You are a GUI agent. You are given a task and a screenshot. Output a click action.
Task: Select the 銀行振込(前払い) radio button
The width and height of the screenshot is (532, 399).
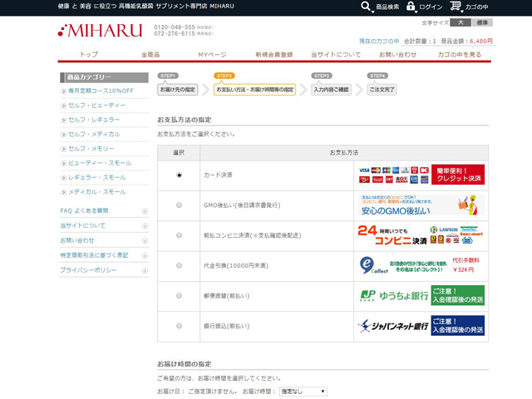(x=180, y=326)
